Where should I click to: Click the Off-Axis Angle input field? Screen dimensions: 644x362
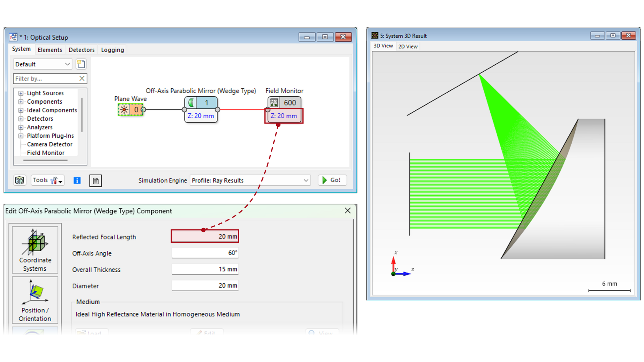pos(205,253)
